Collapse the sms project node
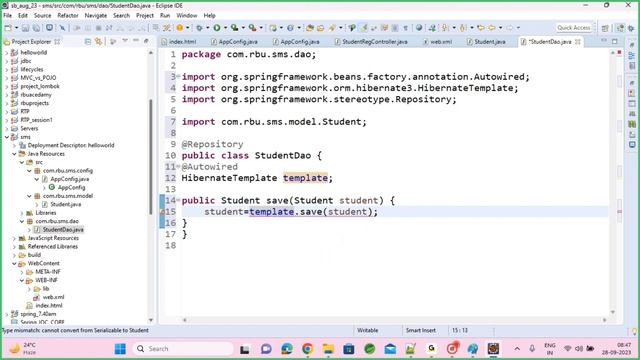The width and height of the screenshot is (640, 360). coord(7,137)
